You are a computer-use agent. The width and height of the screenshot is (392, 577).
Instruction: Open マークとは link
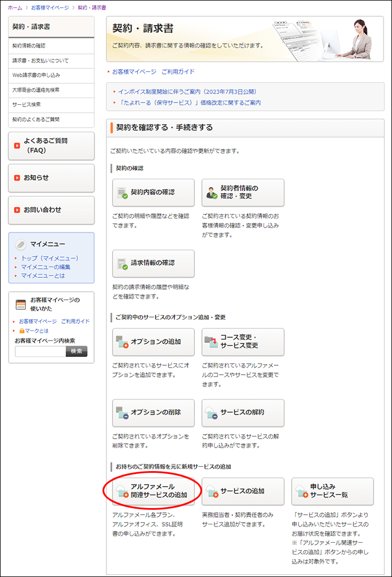(x=36, y=331)
